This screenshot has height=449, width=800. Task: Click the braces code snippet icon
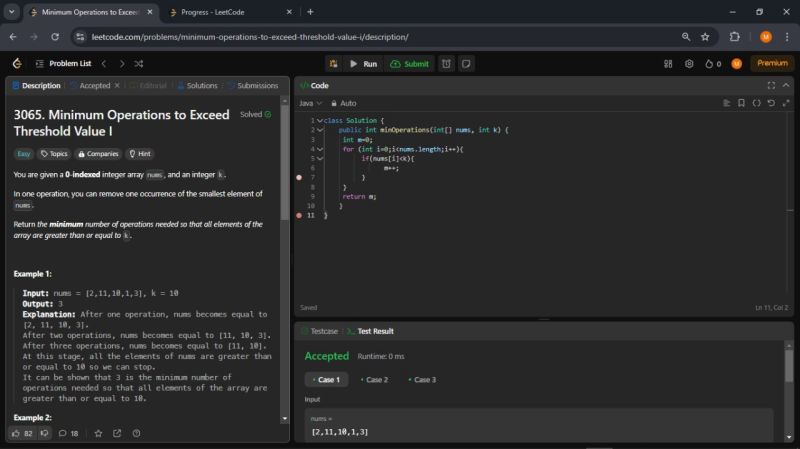pyautogui.click(x=757, y=103)
